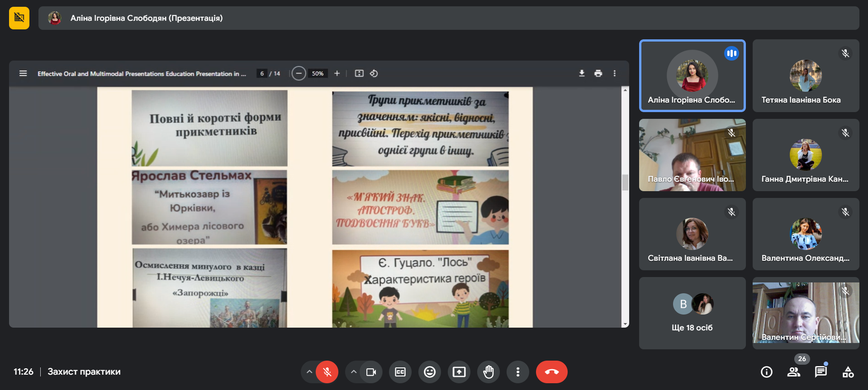Turn on the camera

371,372
